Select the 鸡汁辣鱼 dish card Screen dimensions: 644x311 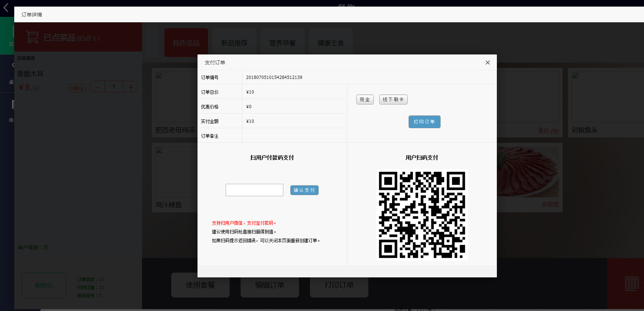[x=175, y=178]
